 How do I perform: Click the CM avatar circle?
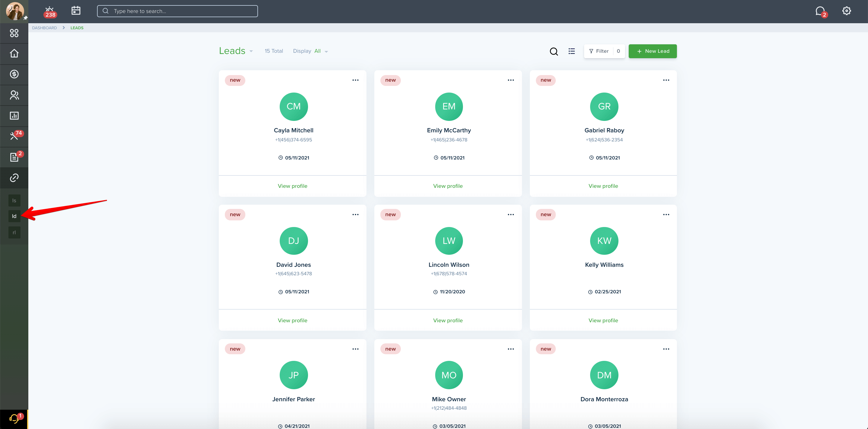tap(294, 106)
